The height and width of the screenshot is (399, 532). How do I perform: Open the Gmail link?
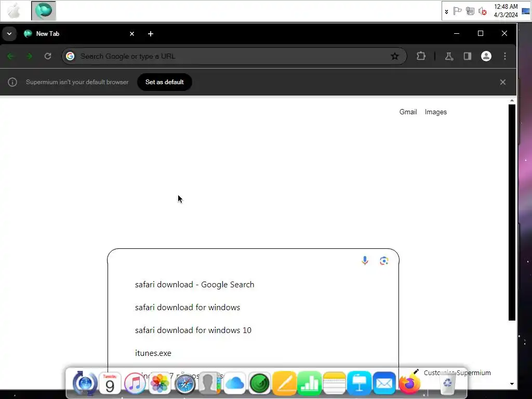click(408, 112)
